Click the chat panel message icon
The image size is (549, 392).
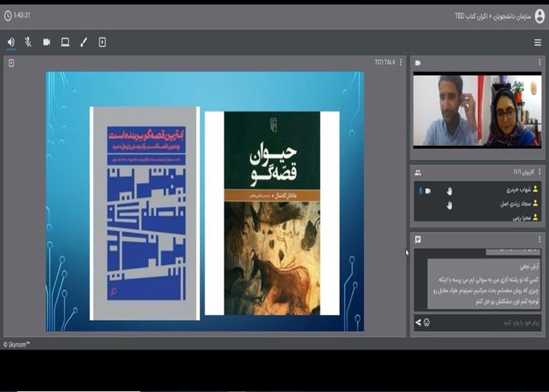tap(418, 239)
